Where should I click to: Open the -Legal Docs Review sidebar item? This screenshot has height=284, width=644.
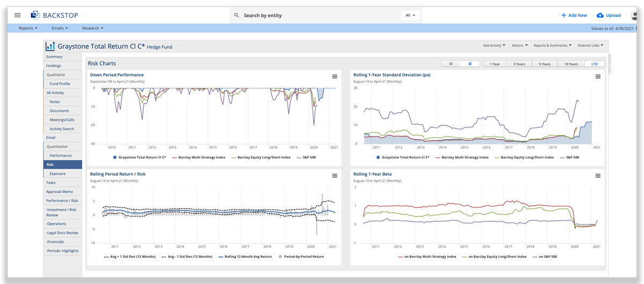63,233
